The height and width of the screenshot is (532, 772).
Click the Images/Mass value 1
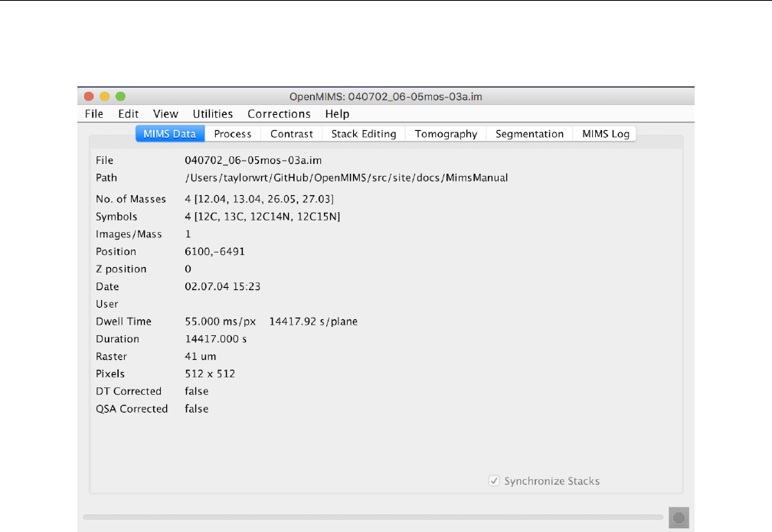pyautogui.click(x=188, y=234)
